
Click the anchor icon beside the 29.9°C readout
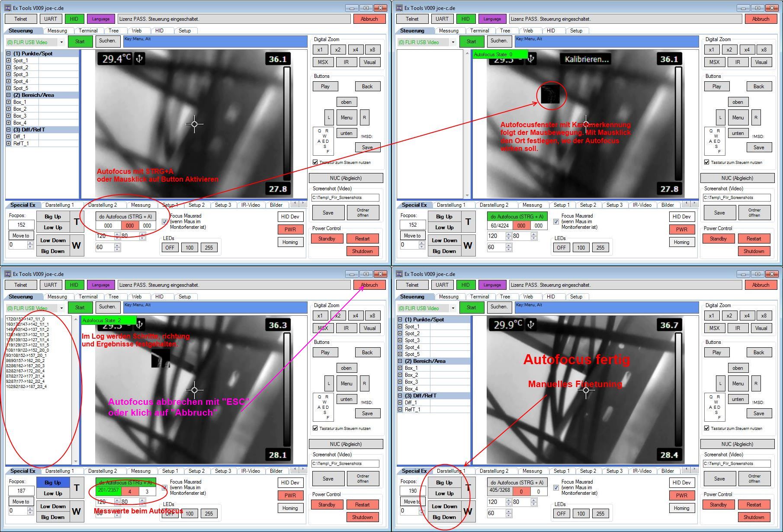point(531,325)
